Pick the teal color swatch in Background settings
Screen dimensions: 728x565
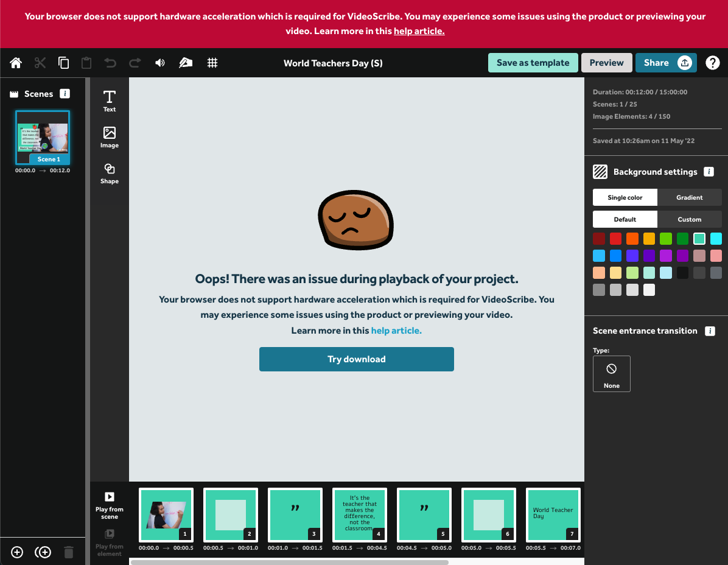tap(699, 238)
